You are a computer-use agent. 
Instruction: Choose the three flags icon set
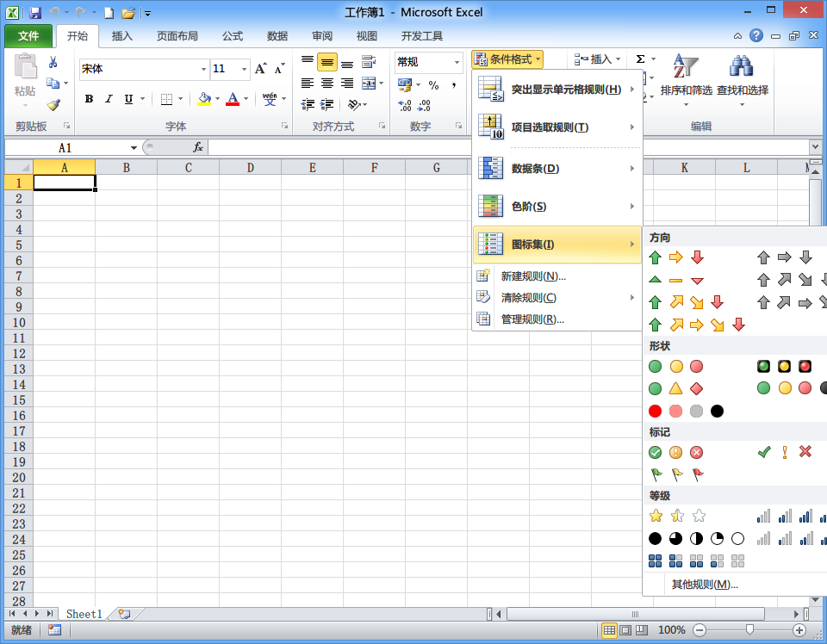pos(677,475)
